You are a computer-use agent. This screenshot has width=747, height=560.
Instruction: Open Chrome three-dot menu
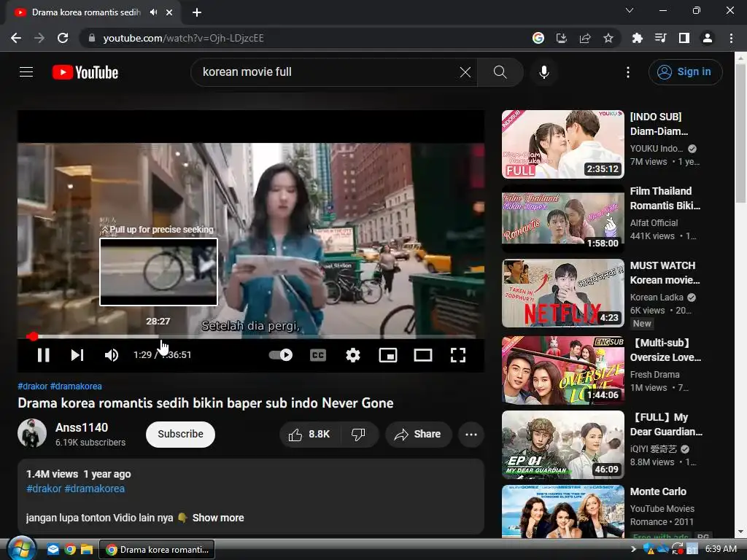click(x=731, y=38)
